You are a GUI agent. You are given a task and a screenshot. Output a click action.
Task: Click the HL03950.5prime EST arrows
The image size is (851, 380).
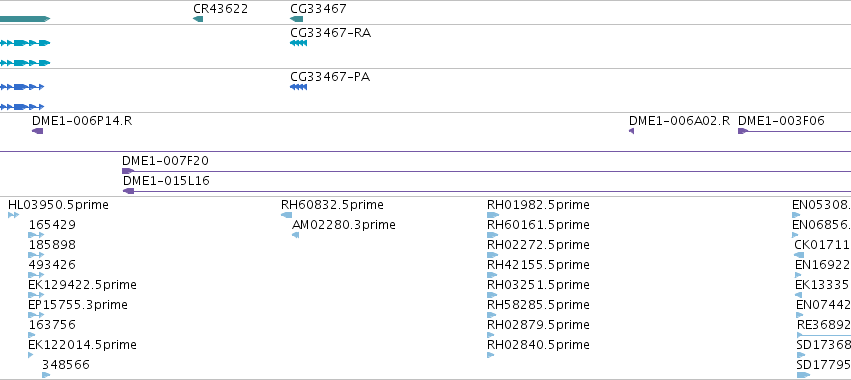click(x=14, y=215)
